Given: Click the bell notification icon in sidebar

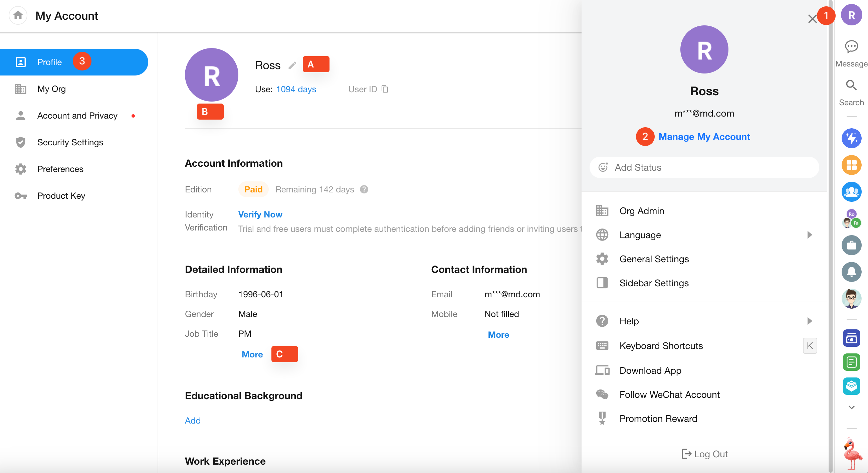Looking at the screenshot, I should [x=851, y=272].
